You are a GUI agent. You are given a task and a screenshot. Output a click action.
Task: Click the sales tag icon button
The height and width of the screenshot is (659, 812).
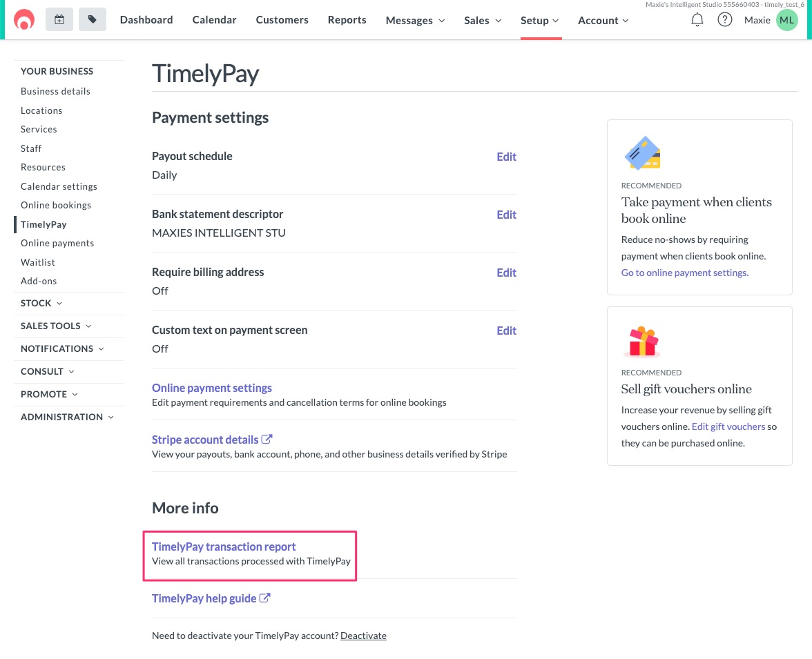click(93, 20)
